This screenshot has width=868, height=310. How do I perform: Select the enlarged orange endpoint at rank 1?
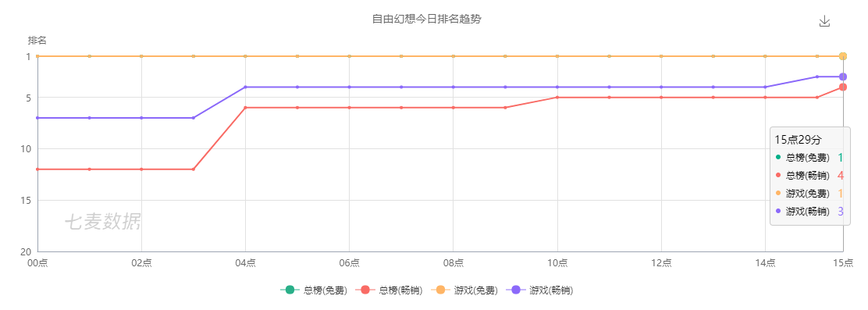[x=842, y=56]
